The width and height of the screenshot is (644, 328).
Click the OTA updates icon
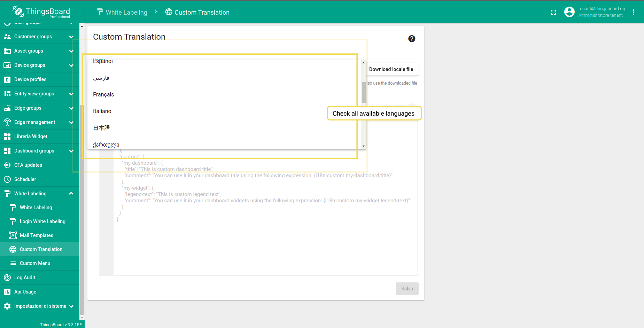7,165
